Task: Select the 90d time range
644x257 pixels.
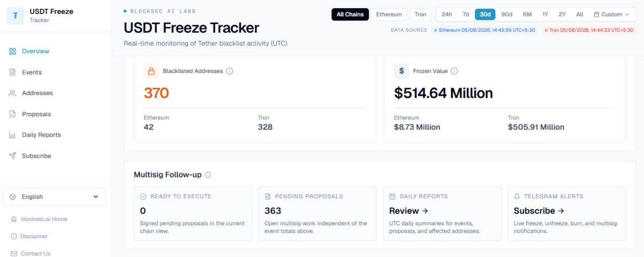Action: (x=507, y=15)
